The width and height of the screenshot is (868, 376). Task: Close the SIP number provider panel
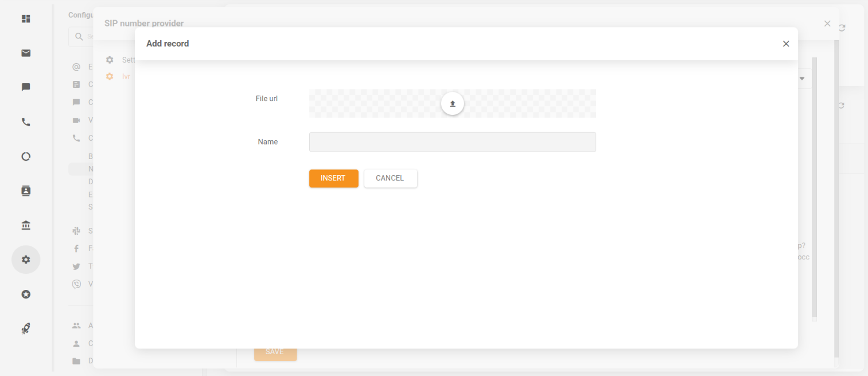tap(827, 24)
